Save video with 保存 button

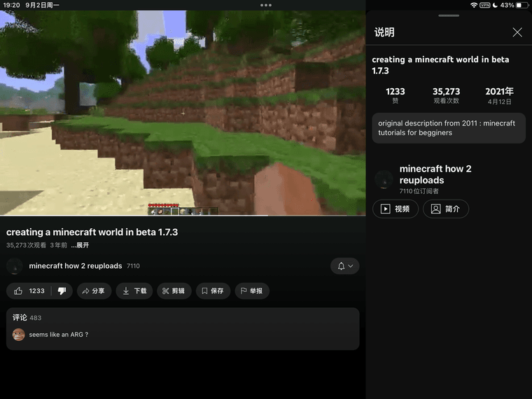tap(211, 290)
